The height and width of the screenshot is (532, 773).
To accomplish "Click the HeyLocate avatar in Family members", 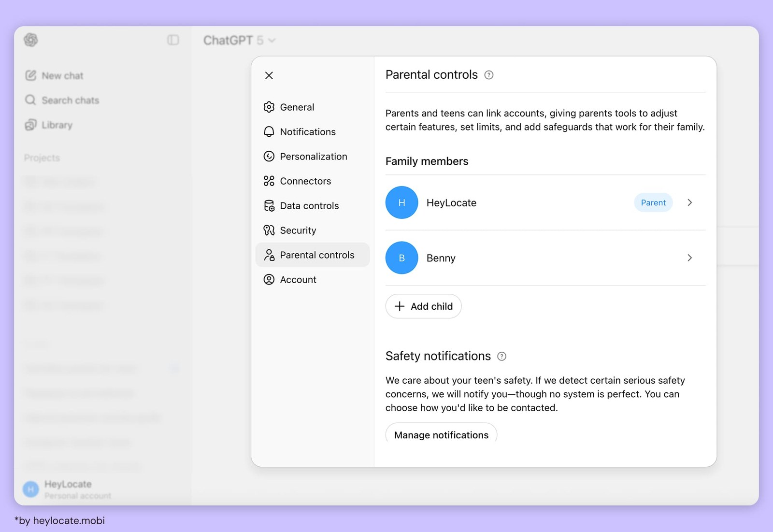I will pos(401,202).
